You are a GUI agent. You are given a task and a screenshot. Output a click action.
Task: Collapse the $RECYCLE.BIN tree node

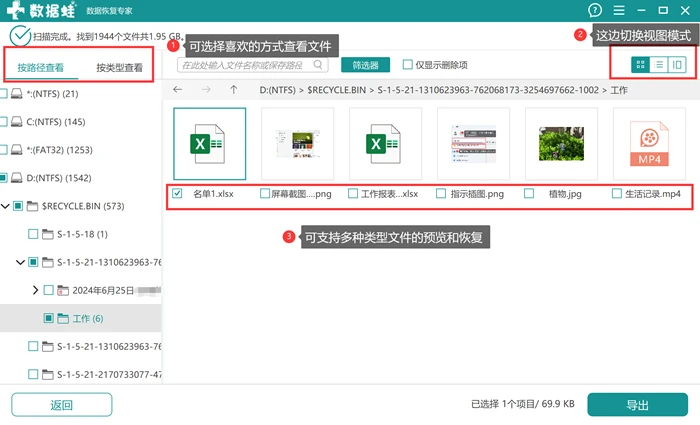tap(5, 206)
